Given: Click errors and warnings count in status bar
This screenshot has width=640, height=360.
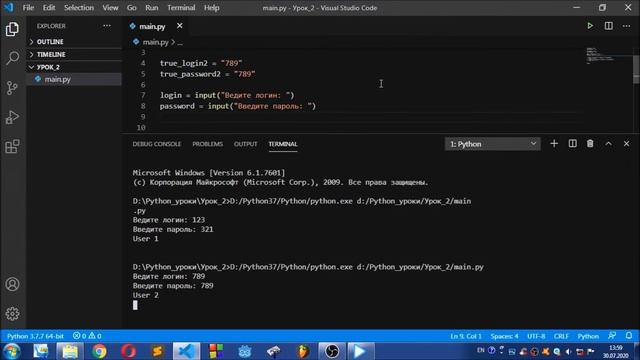Looking at the screenshot, I should [87, 336].
